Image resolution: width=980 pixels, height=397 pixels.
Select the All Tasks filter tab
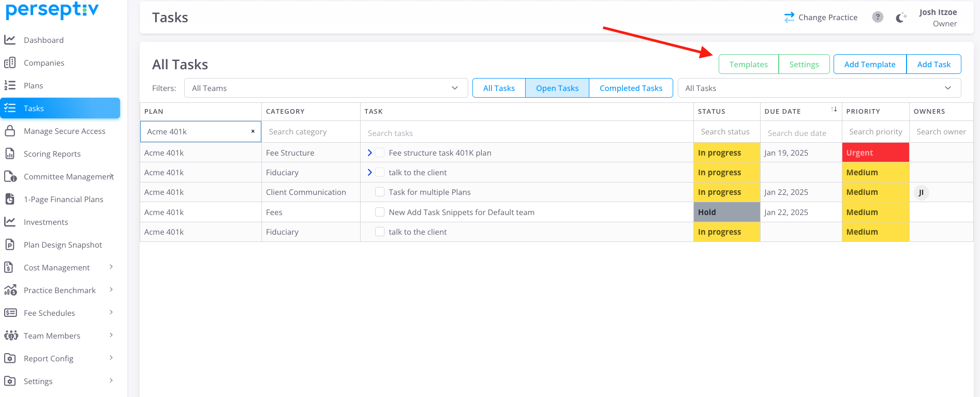coord(499,88)
